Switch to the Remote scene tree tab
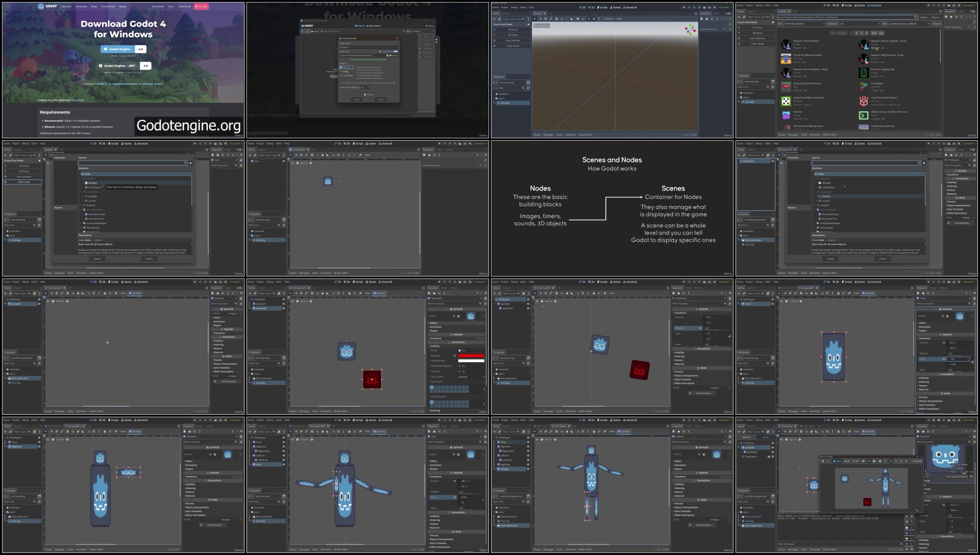This screenshot has height=555, width=980. click(x=746, y=437)
